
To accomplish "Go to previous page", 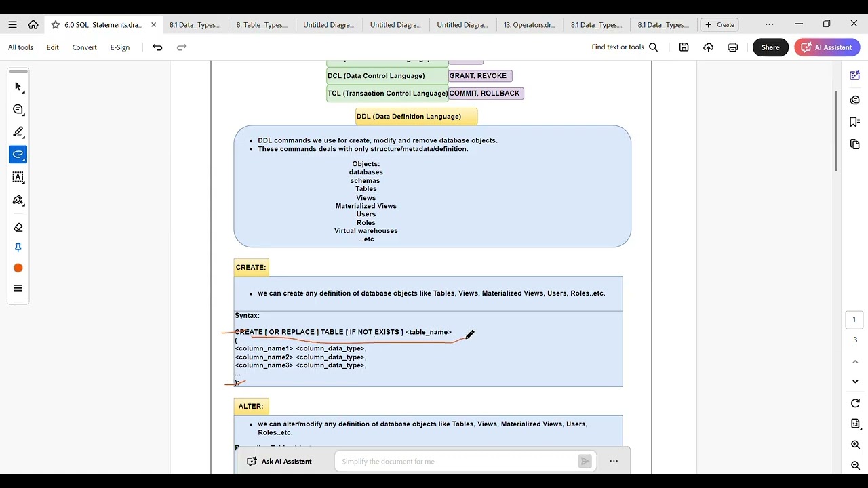I will pyautogui.click(x=855, y=362).
